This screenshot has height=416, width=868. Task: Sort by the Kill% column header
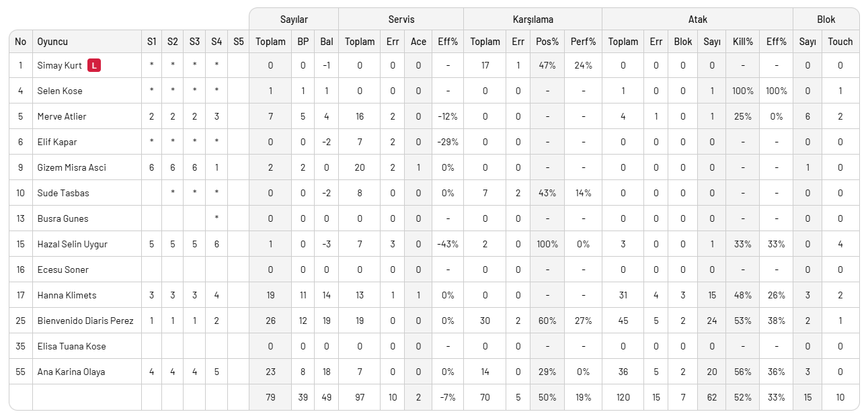[742, 42]
